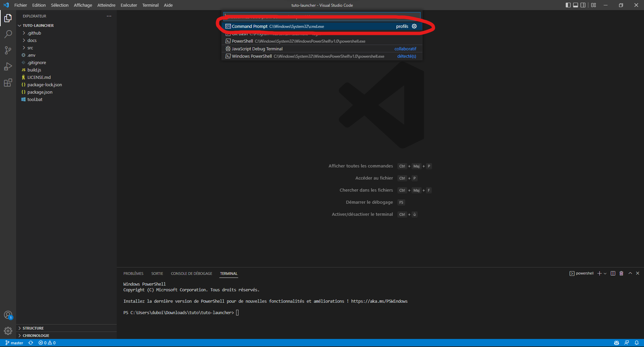644x347 pixels.
Task: Open the Terminal menu
Action: tap(150, 5)
